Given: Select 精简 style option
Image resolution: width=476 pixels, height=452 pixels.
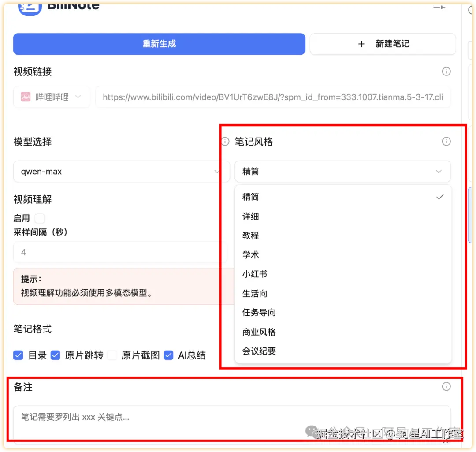Looking at the screenshot, I should click(x=342, y=197).
